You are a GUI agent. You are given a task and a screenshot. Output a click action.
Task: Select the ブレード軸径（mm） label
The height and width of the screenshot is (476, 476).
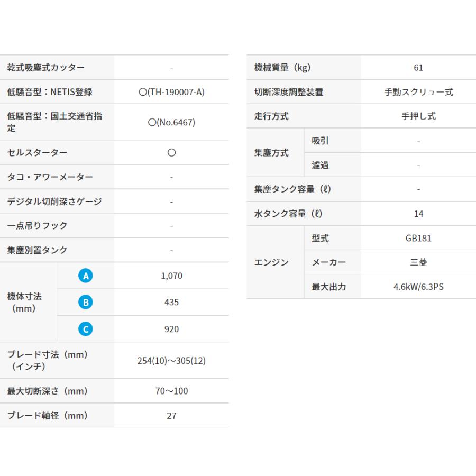pos(48,416)
